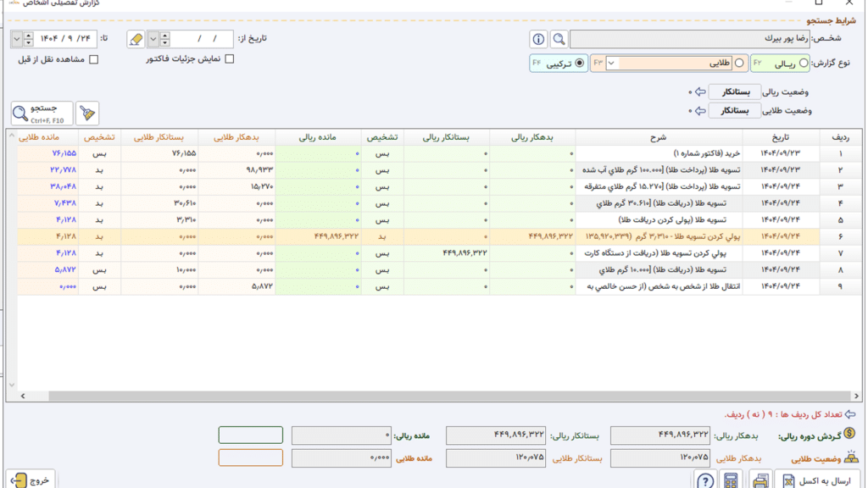Open the calculator icon at bottom
Viewport: 868px width, 488px height.
point(731,480)
